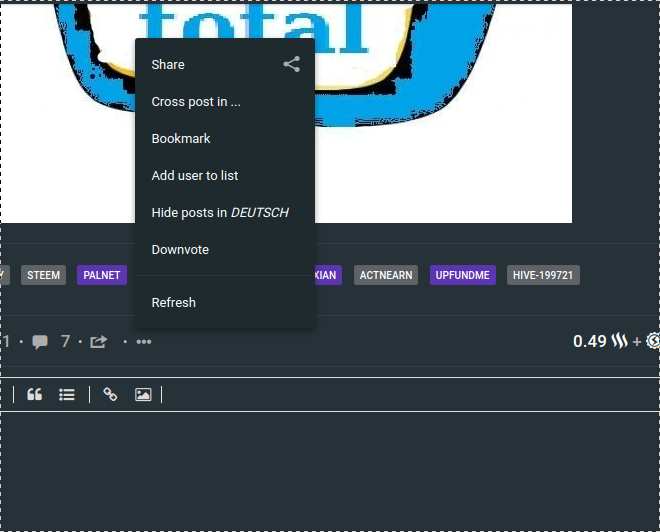Click the share icon in context menu
The height and width of the screenshot is (532, 660).
coord(291,64)
